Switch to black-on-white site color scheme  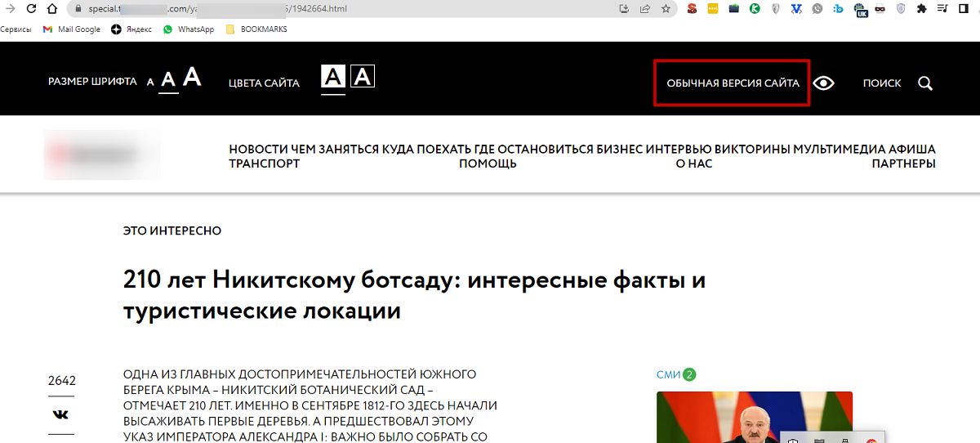point(332,78)
